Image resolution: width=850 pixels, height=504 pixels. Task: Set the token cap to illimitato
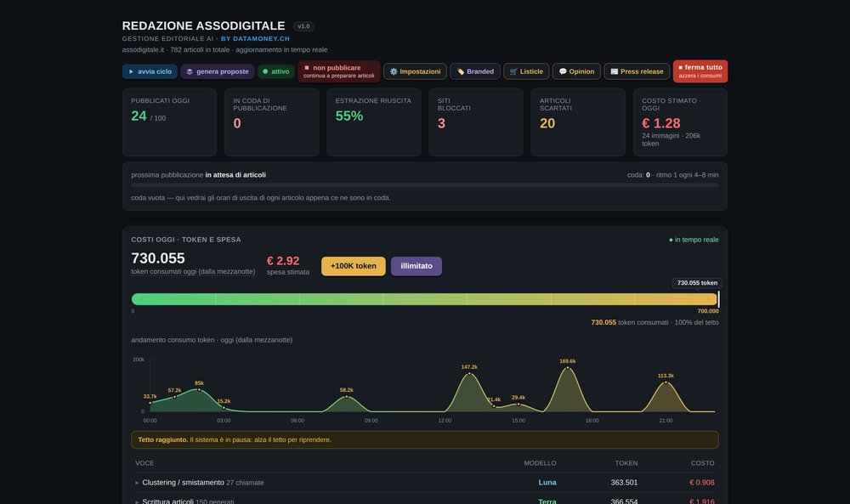(416, 266)
